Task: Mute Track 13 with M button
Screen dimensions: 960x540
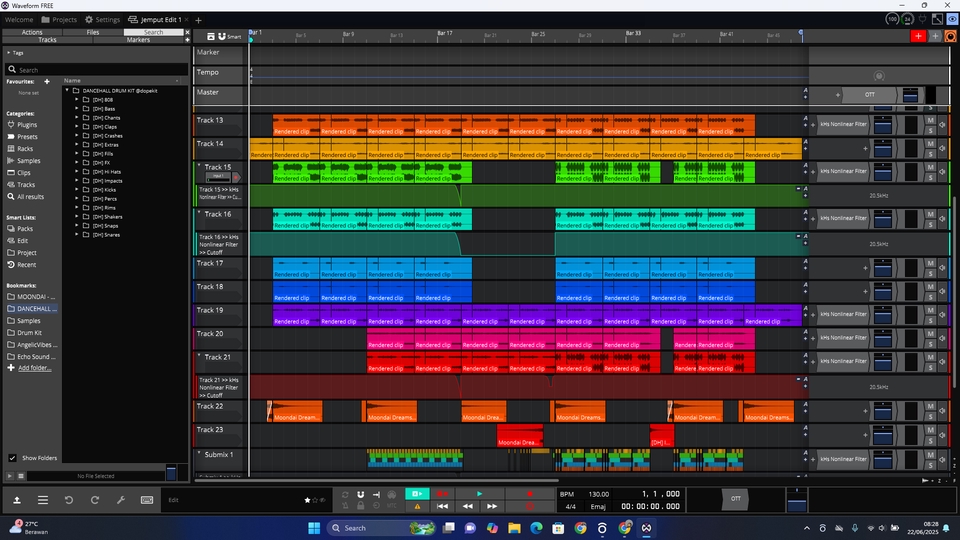Action: point(931,120)
